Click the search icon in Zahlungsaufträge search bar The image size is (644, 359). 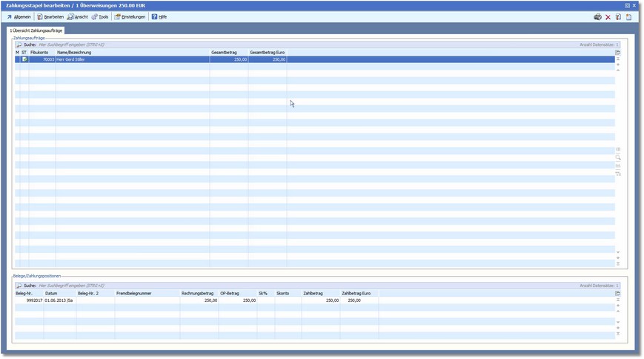coord(19,45)
